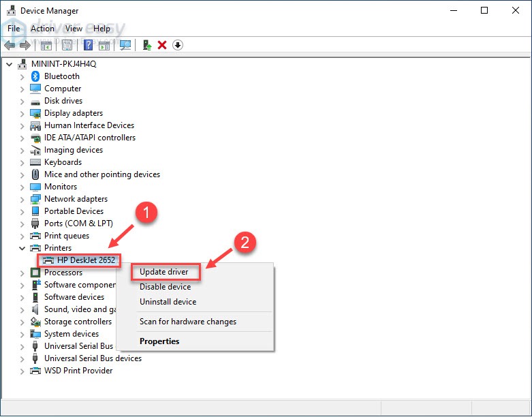Select the Disk drives label

coord(63,101)
